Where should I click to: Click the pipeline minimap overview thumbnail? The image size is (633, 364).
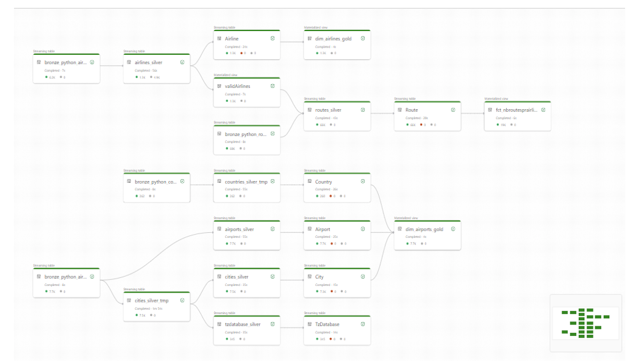(586, 323)
